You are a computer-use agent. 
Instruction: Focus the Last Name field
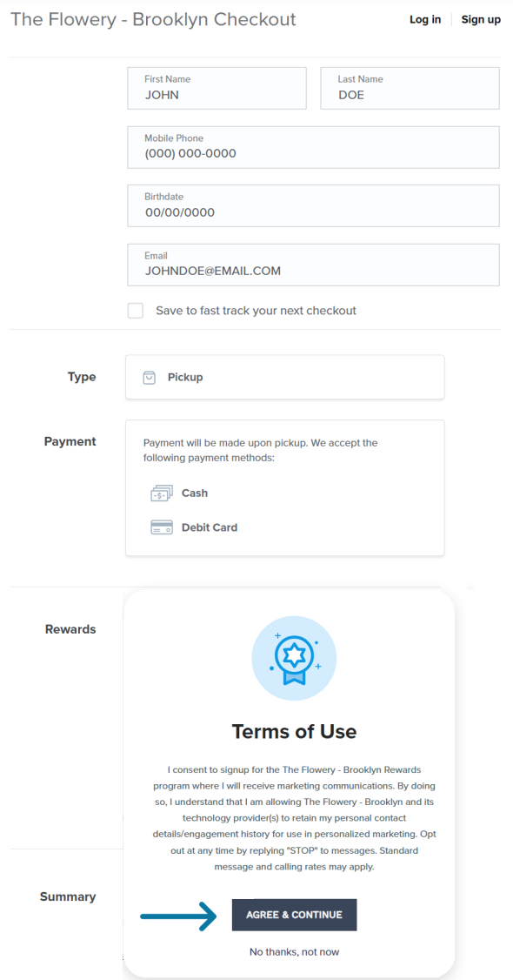tap(410, 88)
